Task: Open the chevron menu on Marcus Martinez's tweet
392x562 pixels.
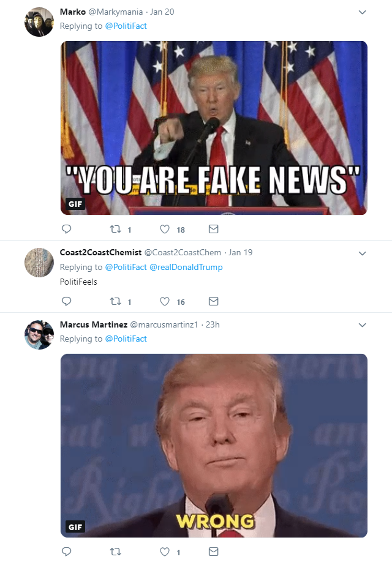Action: pyautogui.click(x=362, y=325)
